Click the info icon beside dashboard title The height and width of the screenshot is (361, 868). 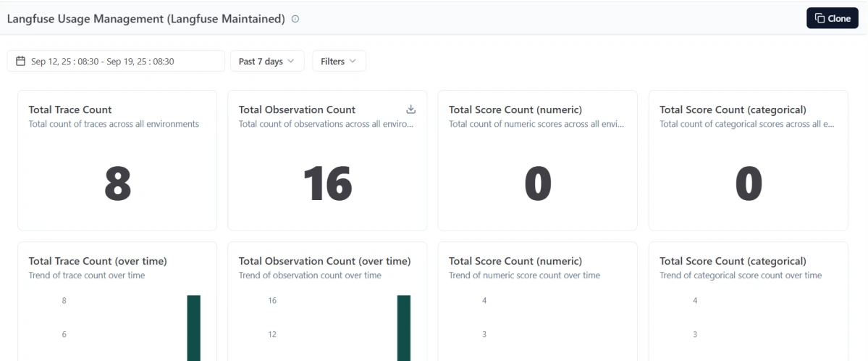pyautogui.click(x=295, y=19)
